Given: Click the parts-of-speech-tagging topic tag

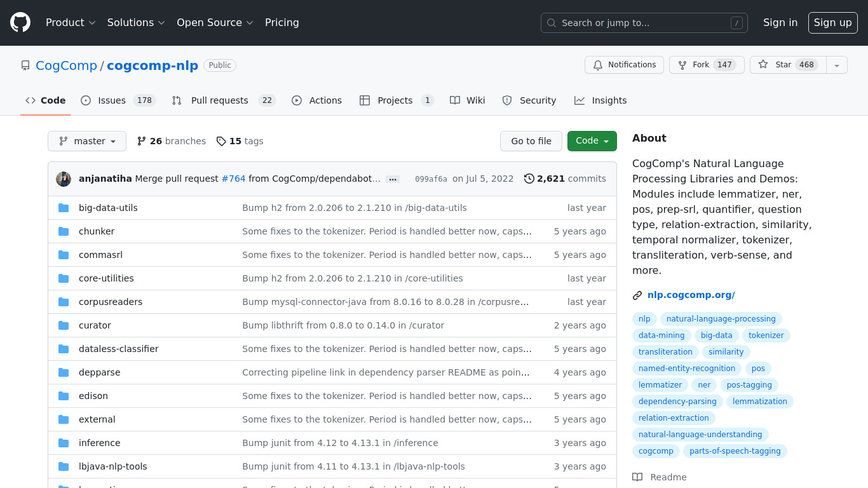Looking at the screenshot, I should (735, 451).
